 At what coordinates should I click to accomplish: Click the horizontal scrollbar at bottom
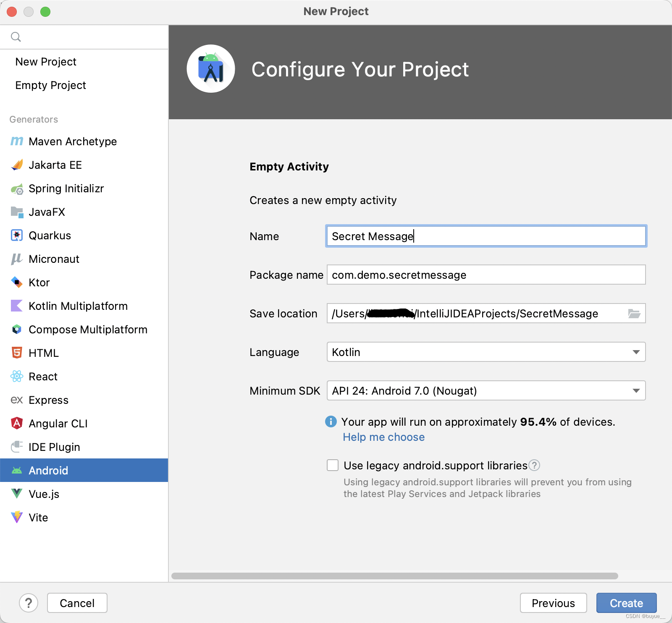395,576
